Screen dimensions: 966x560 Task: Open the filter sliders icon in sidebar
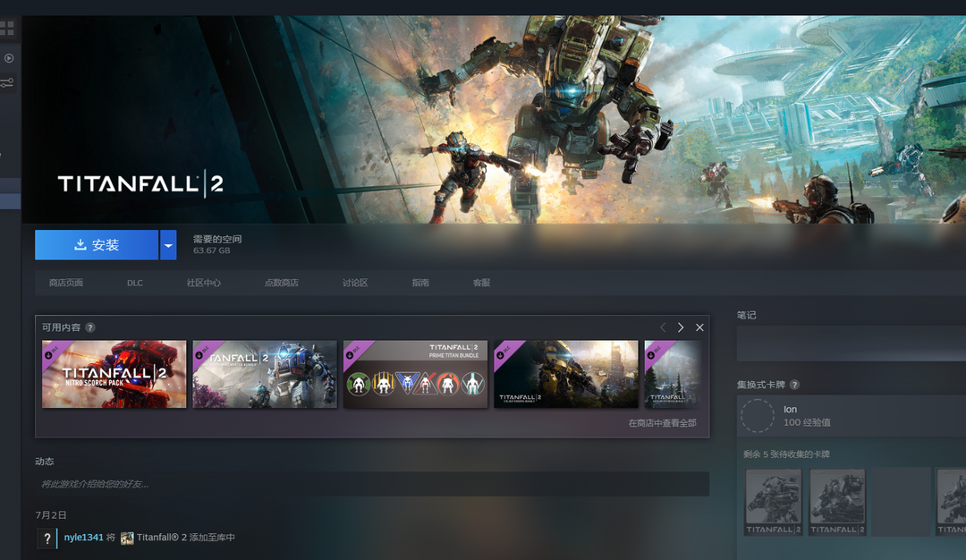7,82
